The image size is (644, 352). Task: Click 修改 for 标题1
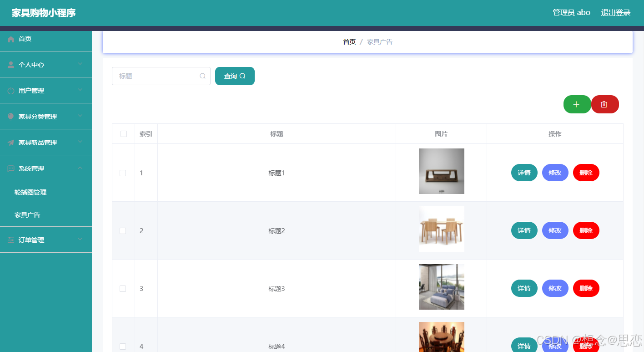[x=555, y=173]
